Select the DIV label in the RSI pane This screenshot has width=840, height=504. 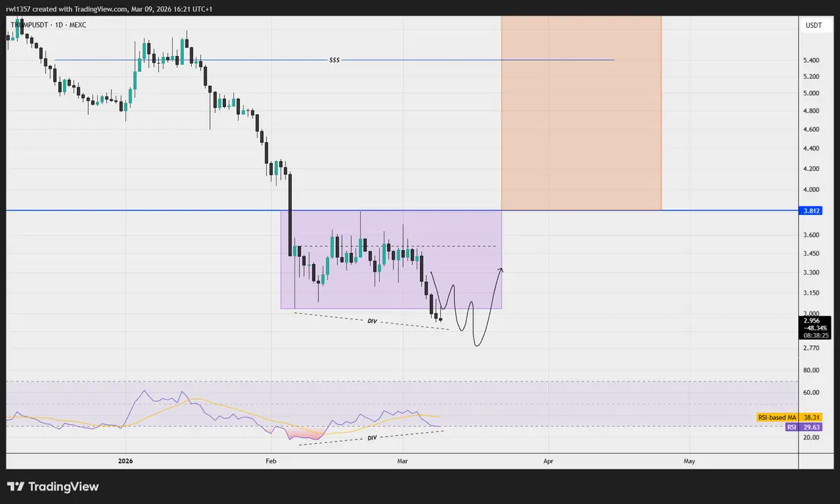point(373,437)
